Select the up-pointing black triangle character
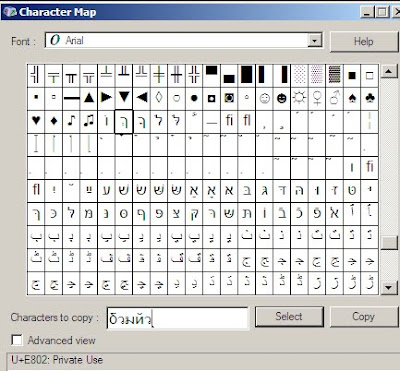The width and height of the screenshot is (400, 371). [89, 98]
